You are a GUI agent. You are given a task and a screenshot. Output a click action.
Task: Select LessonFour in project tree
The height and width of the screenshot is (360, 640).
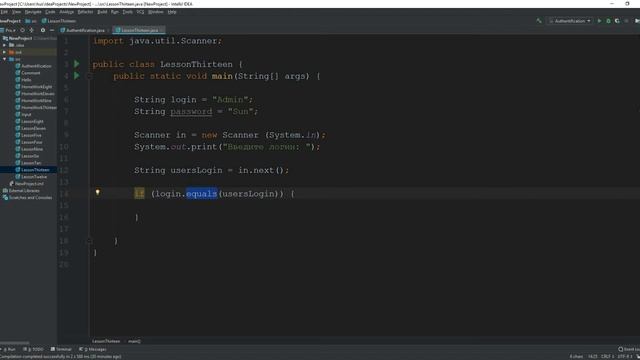[29, 142]
